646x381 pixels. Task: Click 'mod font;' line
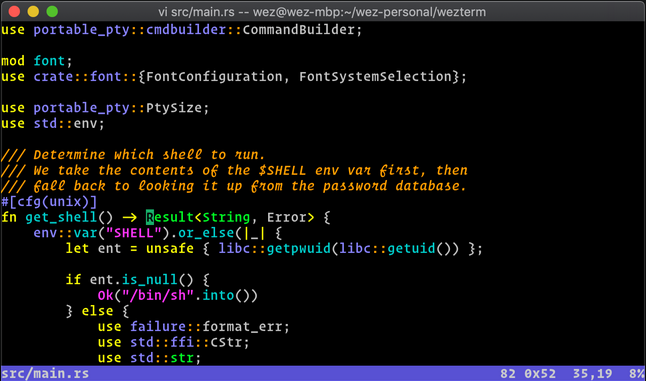(x=37, y=61)
